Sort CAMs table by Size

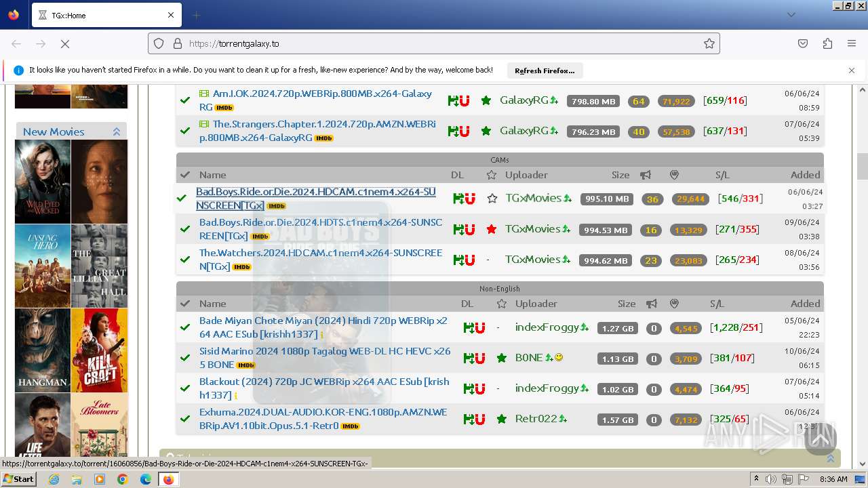click(x=620, y=175)
